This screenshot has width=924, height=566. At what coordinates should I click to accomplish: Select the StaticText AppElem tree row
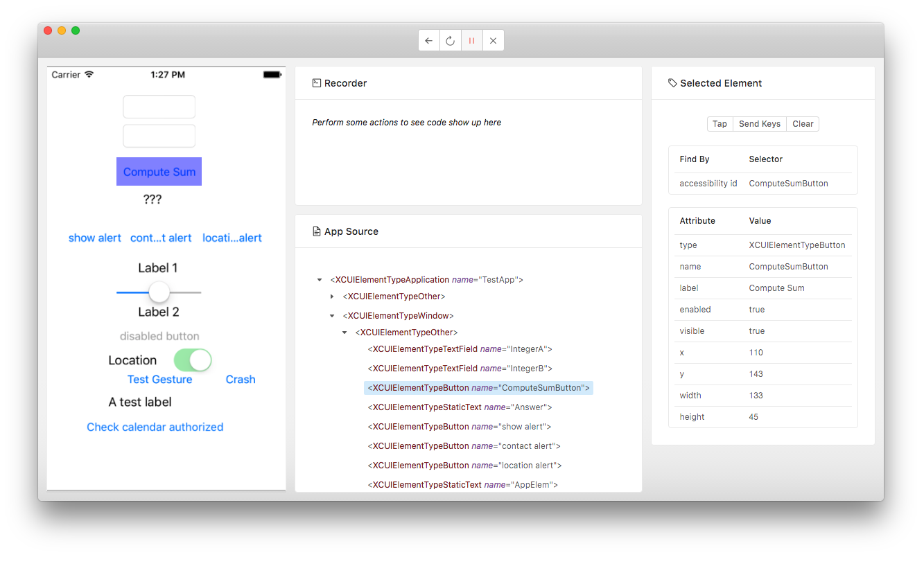(x=462, y=485)
